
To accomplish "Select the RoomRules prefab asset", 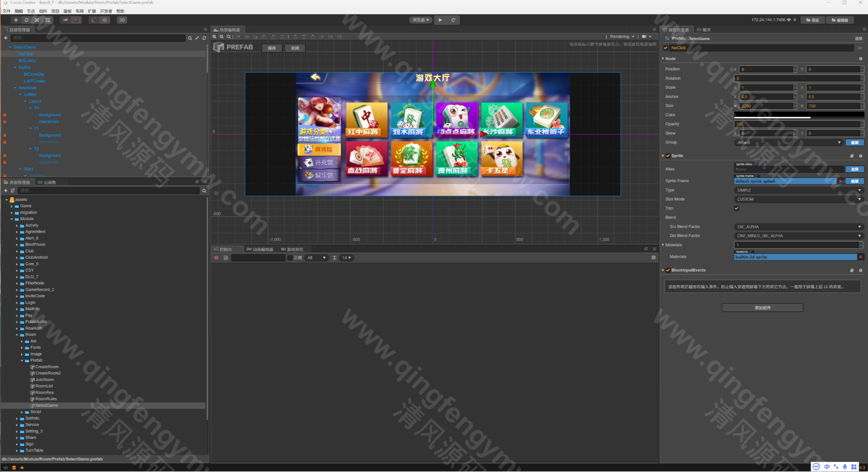I will [x=46, y=399].
